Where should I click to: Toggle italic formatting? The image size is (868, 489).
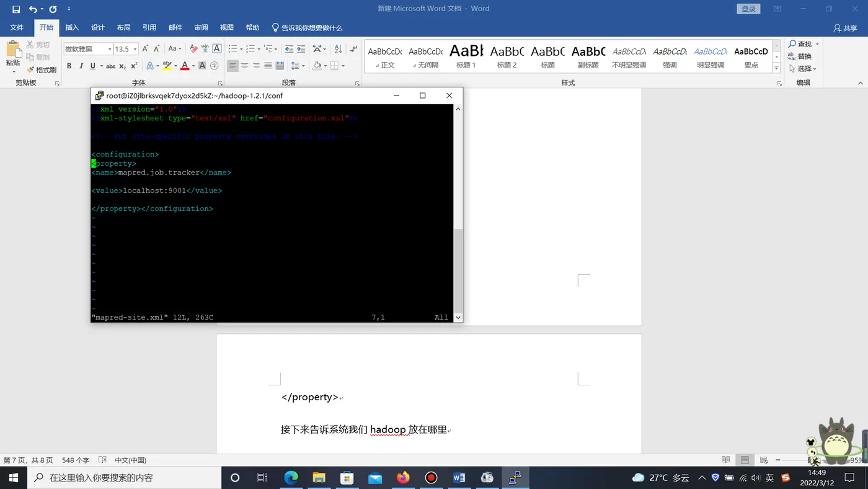click(x=81, y=66)
